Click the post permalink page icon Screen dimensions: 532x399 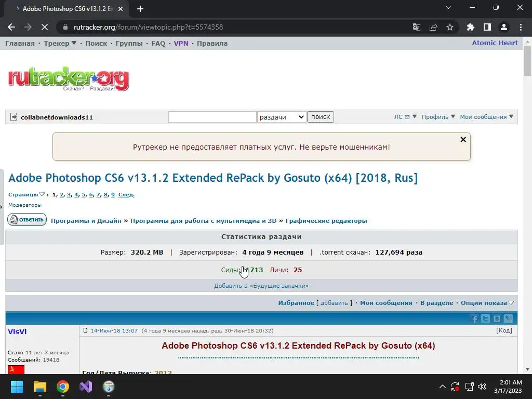86,330
